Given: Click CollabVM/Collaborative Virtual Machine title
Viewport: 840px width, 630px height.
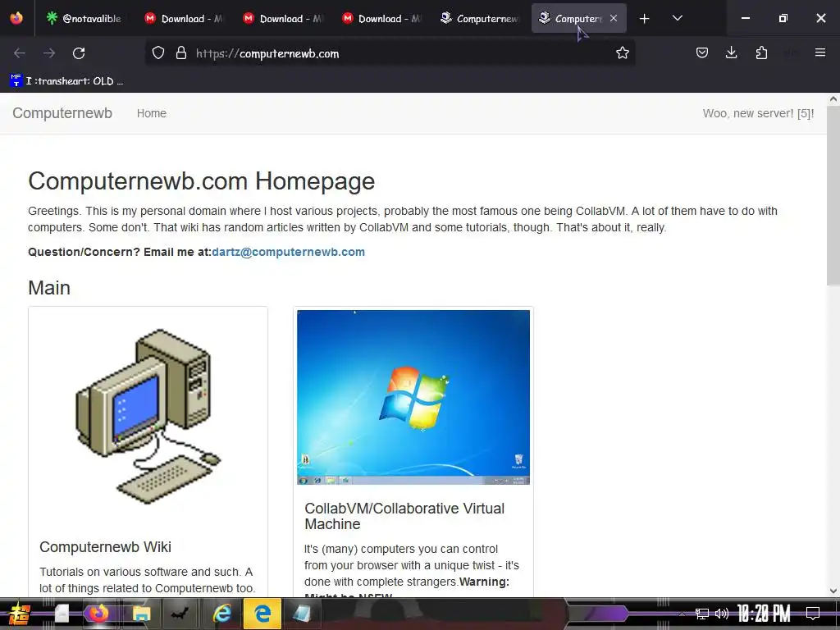Looking at the screenshot, I should click(404, 516).
